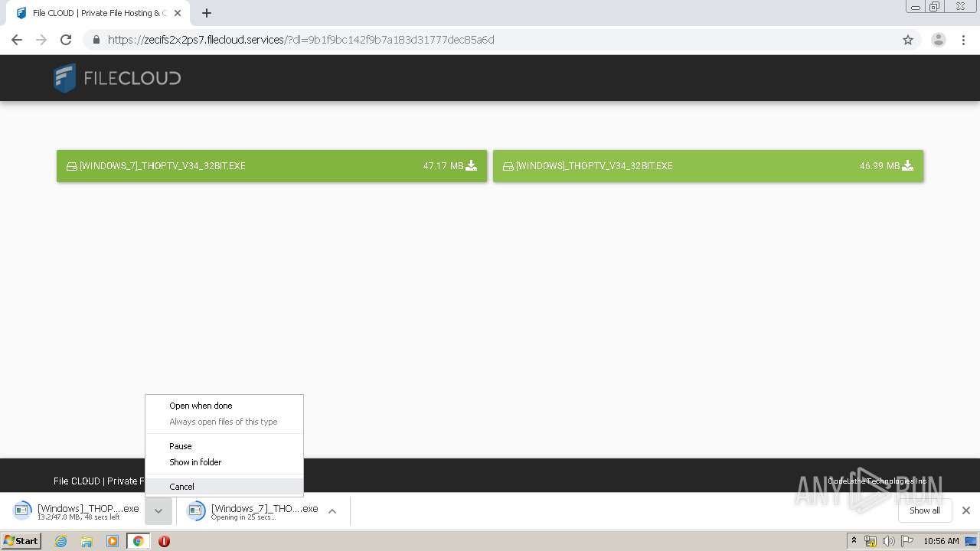Open media player taskbar icon
The width and height of the screenshot is (980, 551).
(x=113, y=541)
